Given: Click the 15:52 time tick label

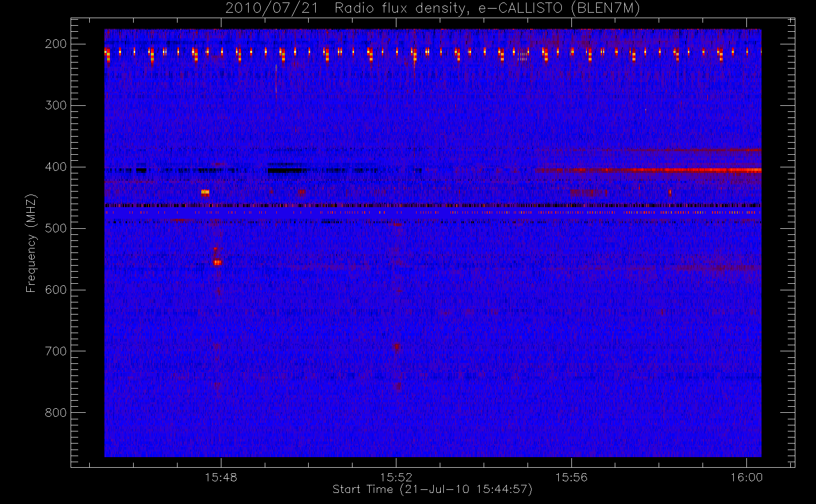Looking at the screenshot, I should pos(396,477).
